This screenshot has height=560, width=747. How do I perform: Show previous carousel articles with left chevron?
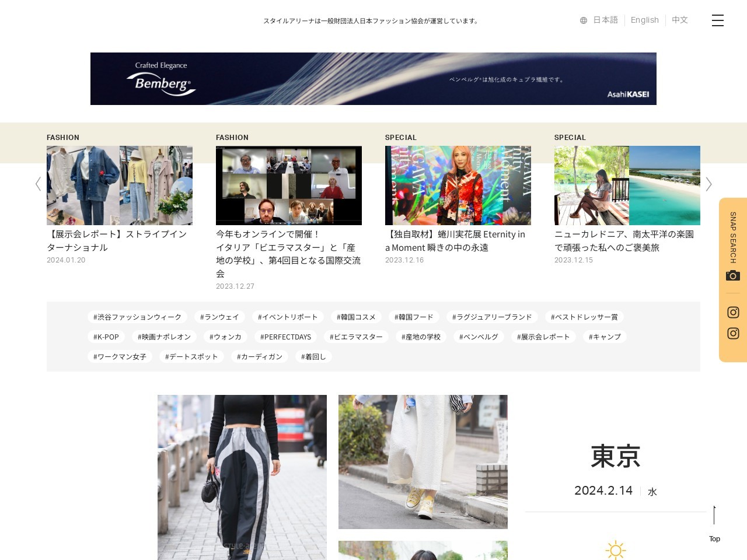[38, 184]
